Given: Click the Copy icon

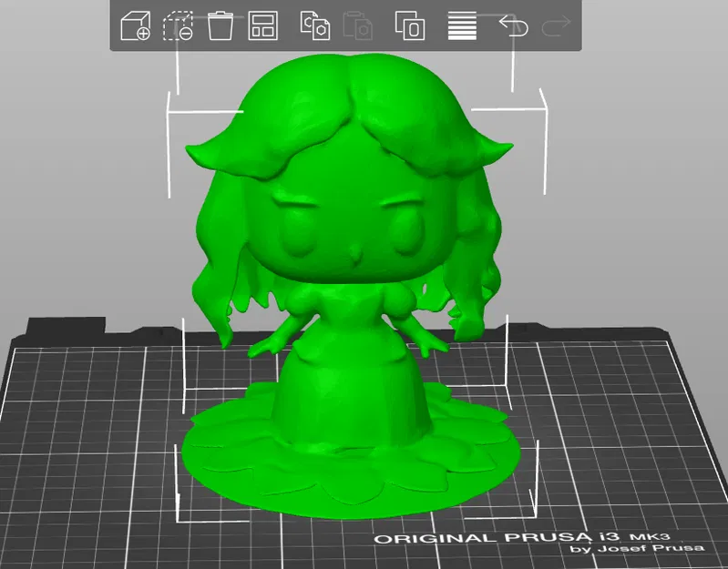Looking at the screenshot, I should click(315, 26).
